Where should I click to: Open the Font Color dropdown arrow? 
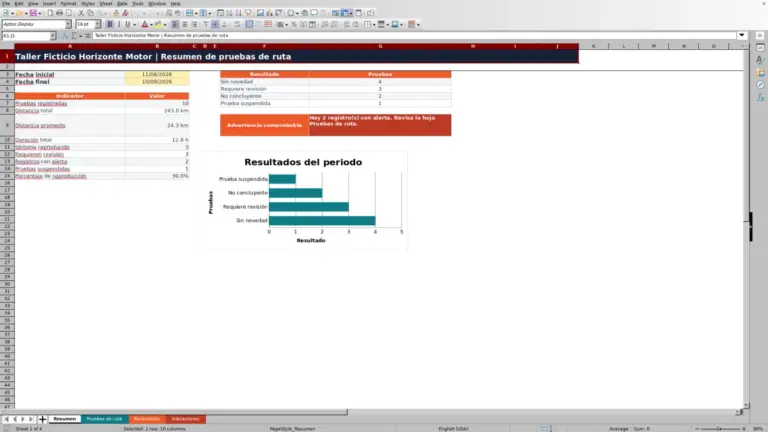point(151,24)
